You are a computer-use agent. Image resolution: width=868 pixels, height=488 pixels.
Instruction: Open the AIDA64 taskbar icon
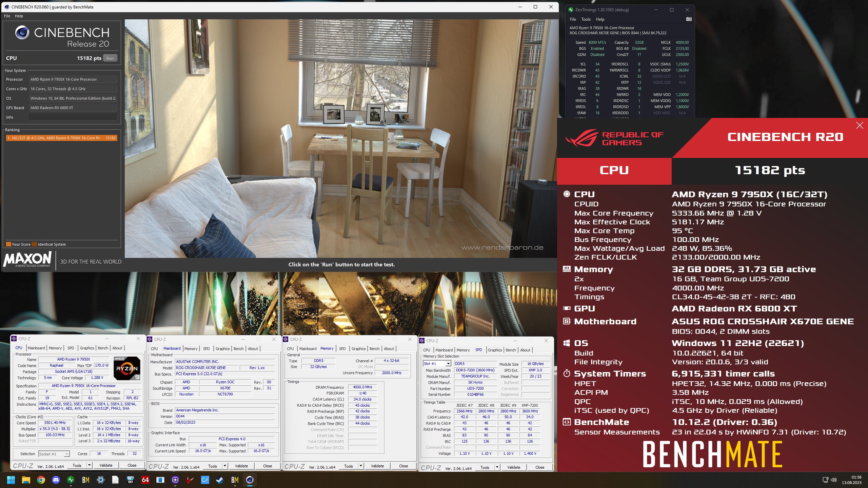coord(145,480)
